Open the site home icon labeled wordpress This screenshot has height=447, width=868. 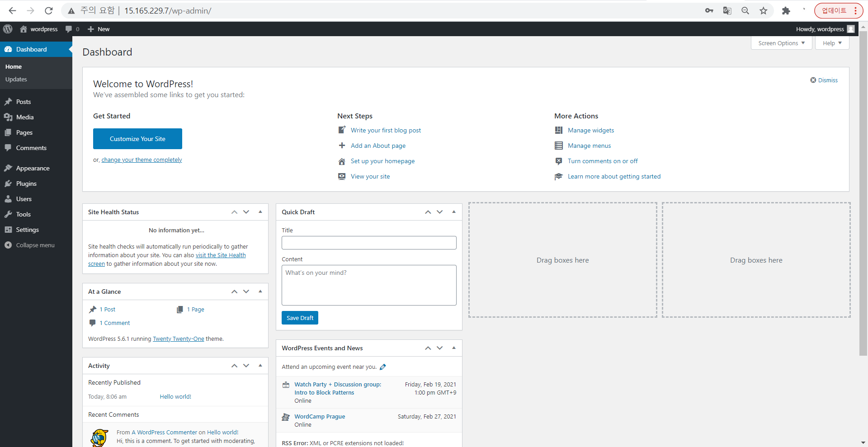tap(39, 29)
